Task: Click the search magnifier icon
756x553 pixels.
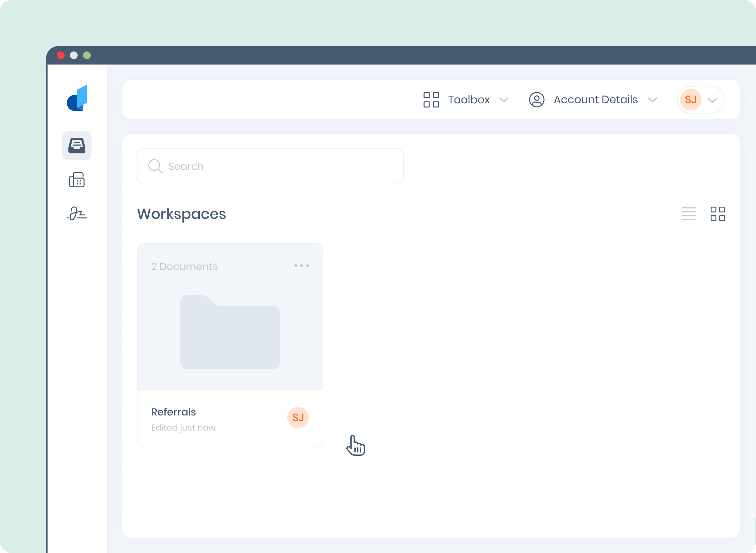Action: (x=155, y=166)
